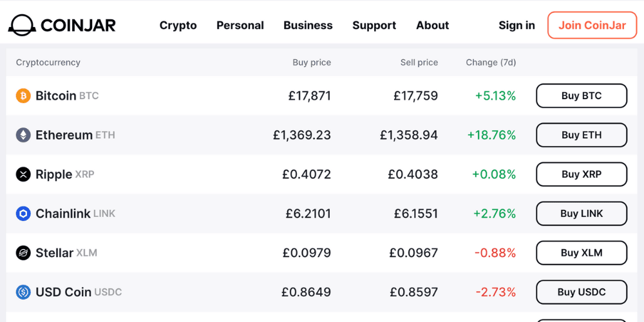Open the Personal navigation menu
644x322 pixels.
240,26
